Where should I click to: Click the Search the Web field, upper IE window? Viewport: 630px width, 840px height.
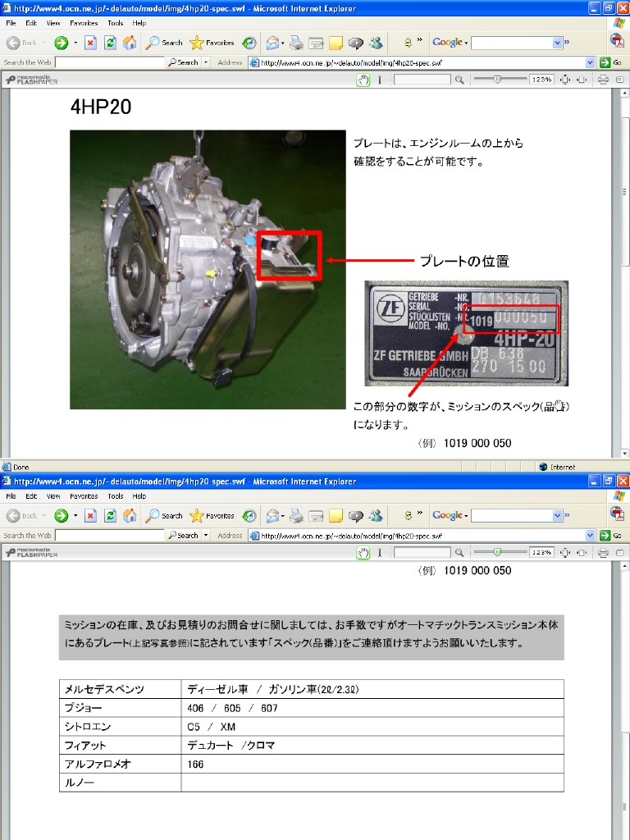point(110,62)
